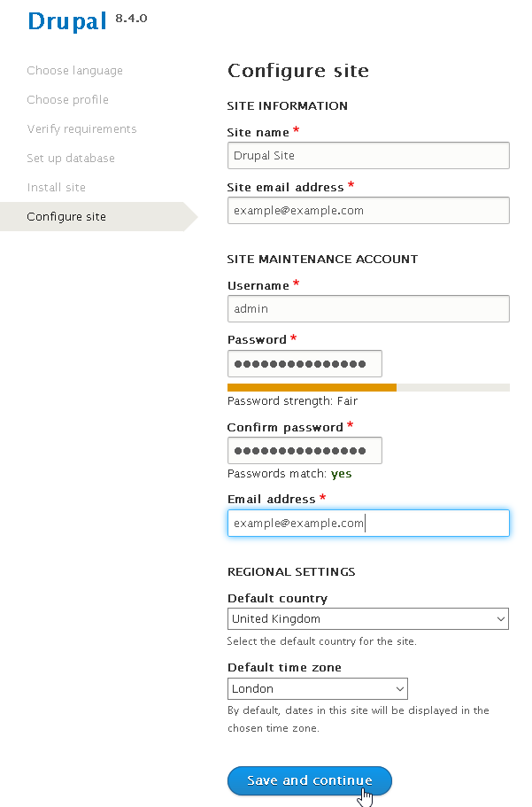The image size is (532, 807).
Task: Click the maintenance account Email address field
Action: (x=368, y=523)
